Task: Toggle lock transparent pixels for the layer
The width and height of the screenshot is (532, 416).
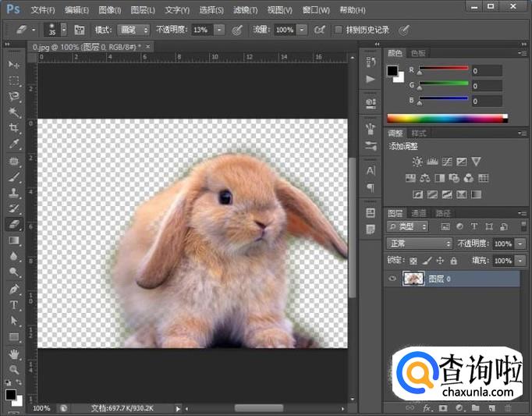Action: [x=413, y=261]
